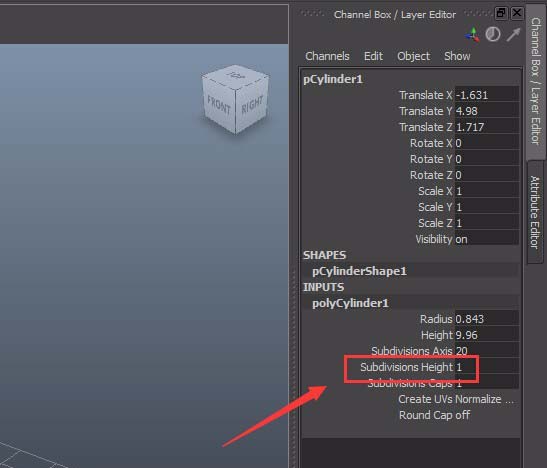Viewport: 547px width, 468px height.
Task: Click the pCylinder1 object name
Action: [x=333, y=79]
